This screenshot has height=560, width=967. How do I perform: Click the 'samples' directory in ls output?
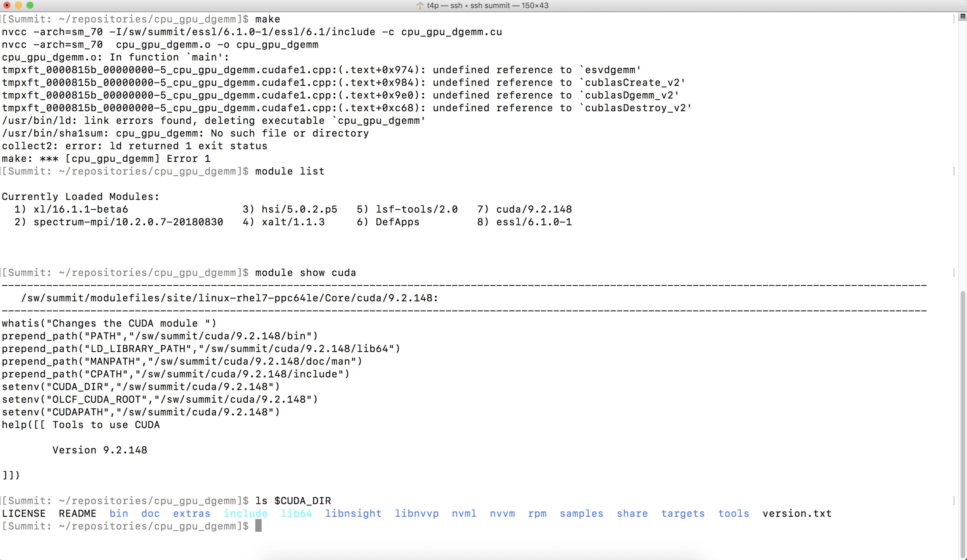pyautogui.click(x=581, y=514)
